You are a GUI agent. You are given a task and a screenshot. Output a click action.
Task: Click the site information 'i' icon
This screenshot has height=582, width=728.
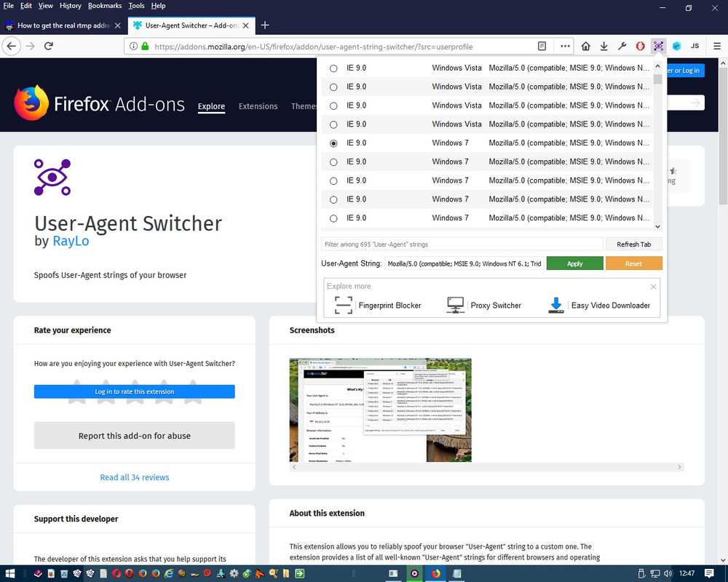point(133,46)
